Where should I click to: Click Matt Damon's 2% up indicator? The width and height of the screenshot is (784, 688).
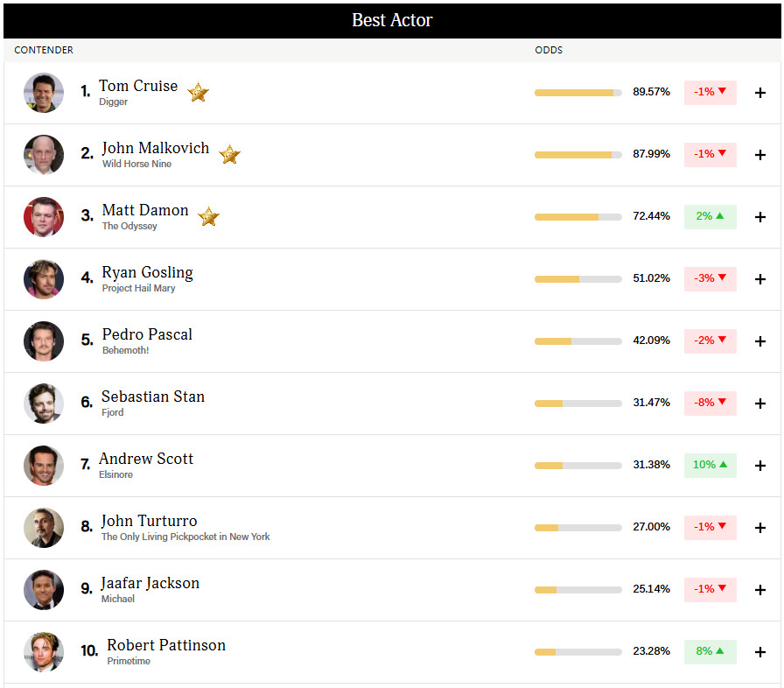[710, 216]
